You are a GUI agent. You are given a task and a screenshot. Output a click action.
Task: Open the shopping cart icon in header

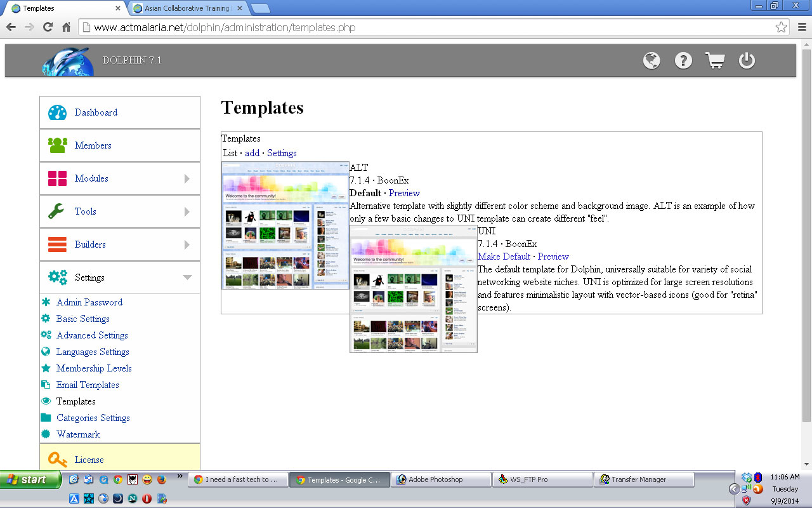[715, 60]
